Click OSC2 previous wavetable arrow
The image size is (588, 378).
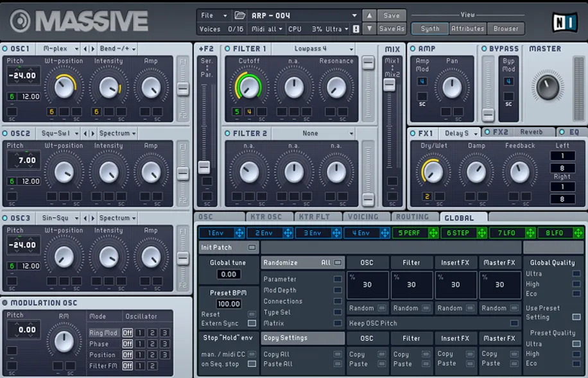[x=85, y=133]
